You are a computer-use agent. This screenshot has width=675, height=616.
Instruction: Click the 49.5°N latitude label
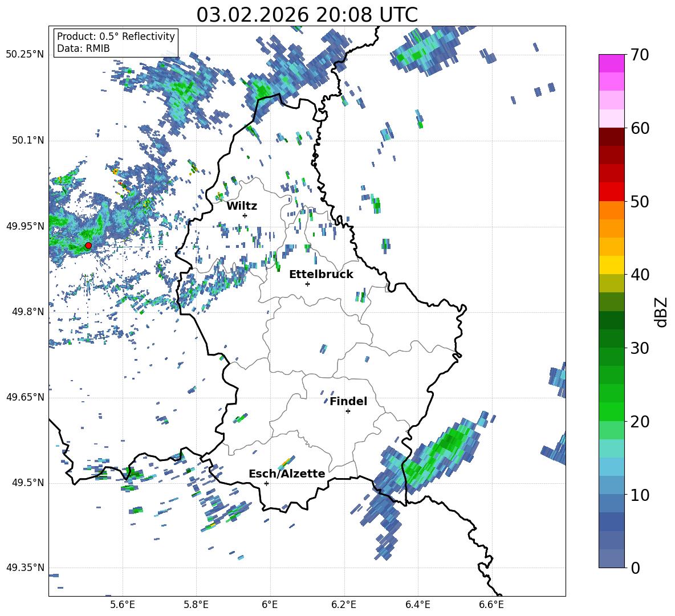click(28, 483)
